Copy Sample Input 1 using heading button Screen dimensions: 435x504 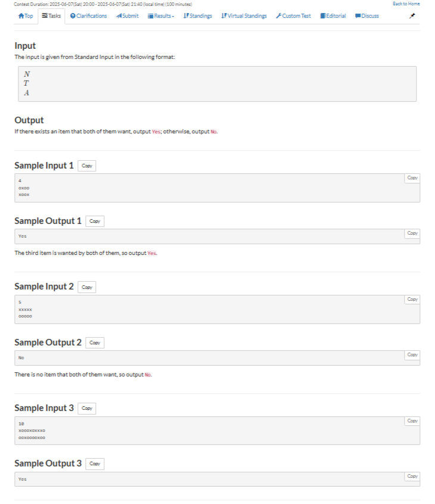coord(87,166)
